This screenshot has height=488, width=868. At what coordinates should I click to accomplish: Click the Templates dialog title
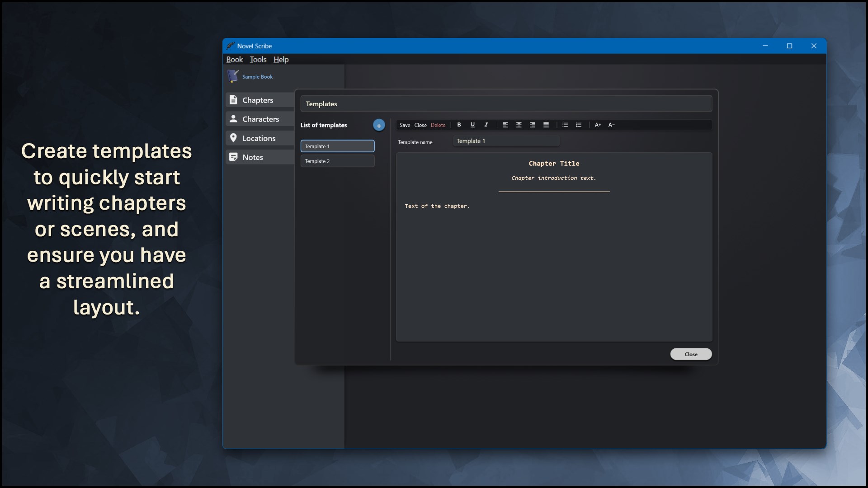click(x=321, y=104)
